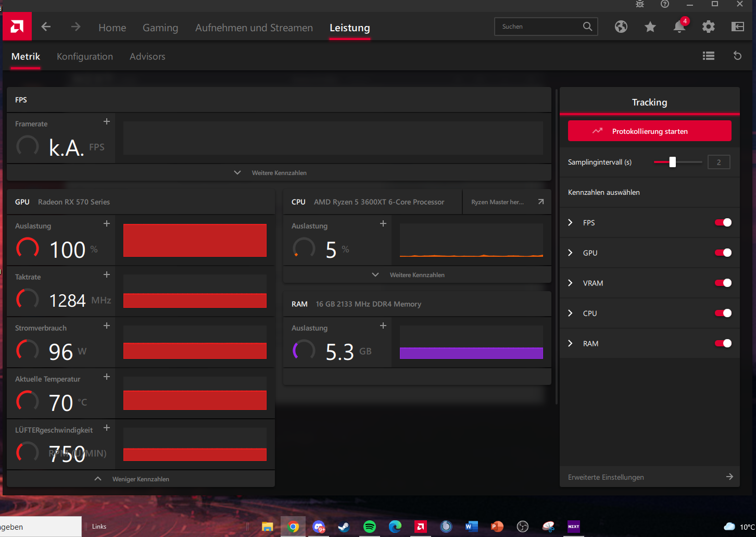
Task: Open the Home tab
Action: (x=112, y=28)
